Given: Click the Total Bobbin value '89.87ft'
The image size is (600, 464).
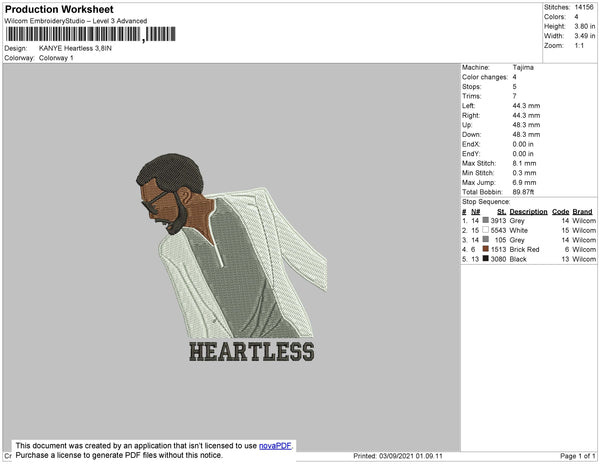Looking at the screenshot, I should pyautogui.click(x=523, y=192).
